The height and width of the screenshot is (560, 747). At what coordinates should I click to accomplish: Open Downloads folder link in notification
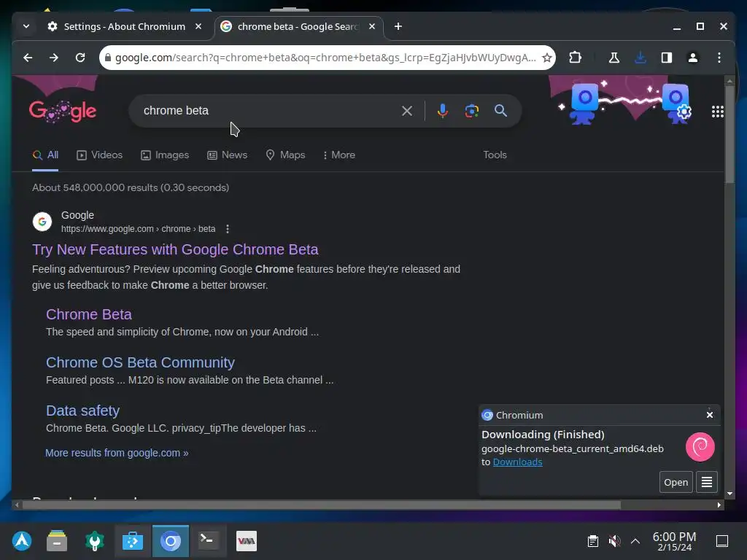(517, 462)
